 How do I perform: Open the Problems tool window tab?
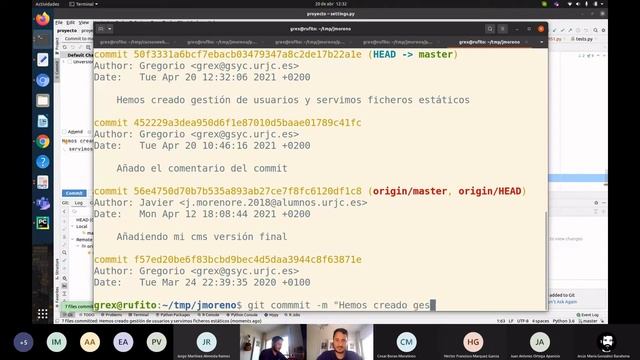[111, 315]
